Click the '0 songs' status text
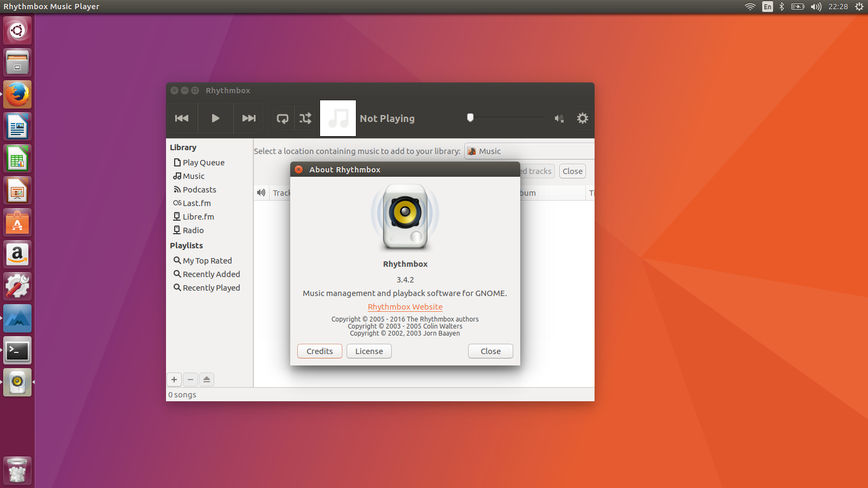The height and width of the screenshot is (488, 868). coord(182,395)
